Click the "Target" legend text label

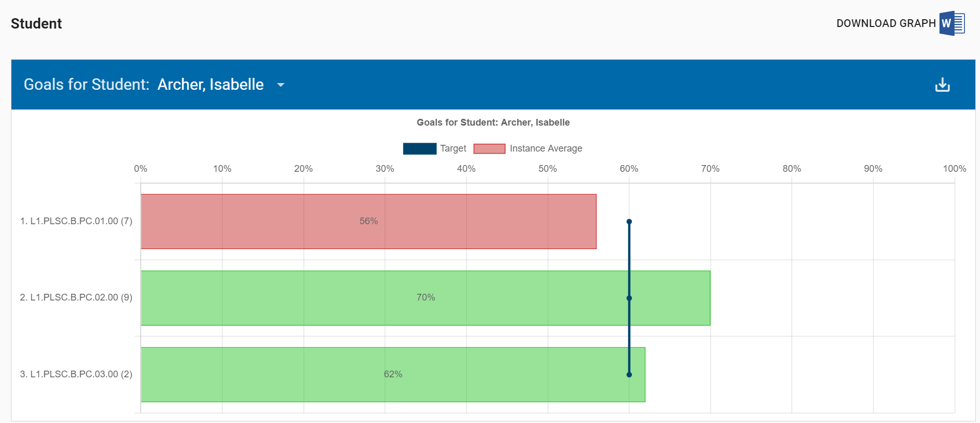[x=453, y=149]
